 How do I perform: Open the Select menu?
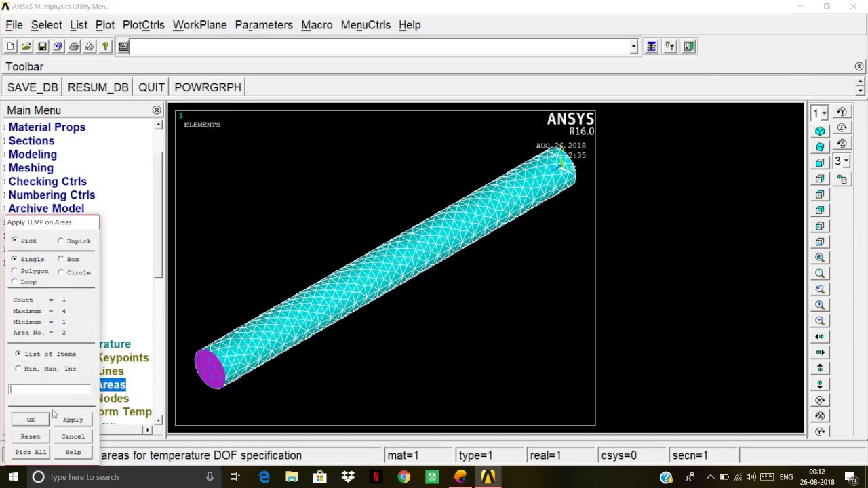click(x=46, y=25)
